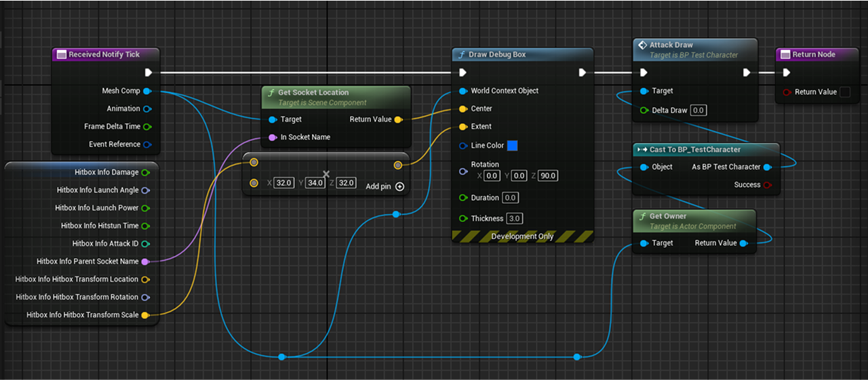This screenshot has width=868, height=380.
Task: Click Hitbox Transform Scale pin
Action: 145,315
